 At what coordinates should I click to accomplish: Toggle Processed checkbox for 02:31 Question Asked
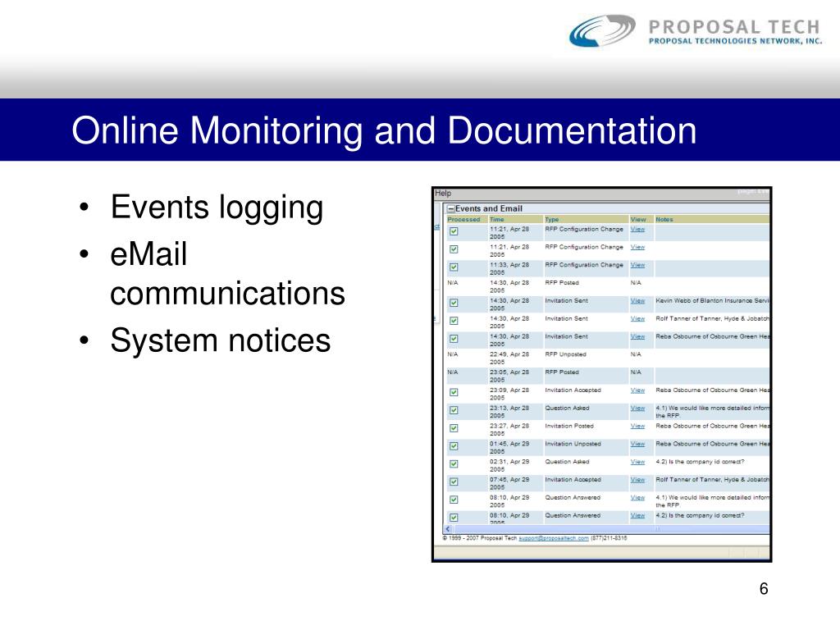[454, 464]
